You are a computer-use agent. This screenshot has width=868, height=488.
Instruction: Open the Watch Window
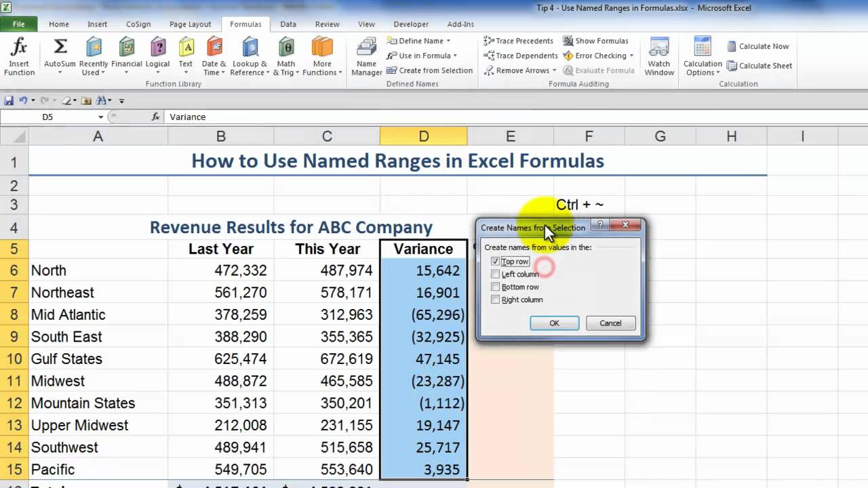(x=658, y=56)
